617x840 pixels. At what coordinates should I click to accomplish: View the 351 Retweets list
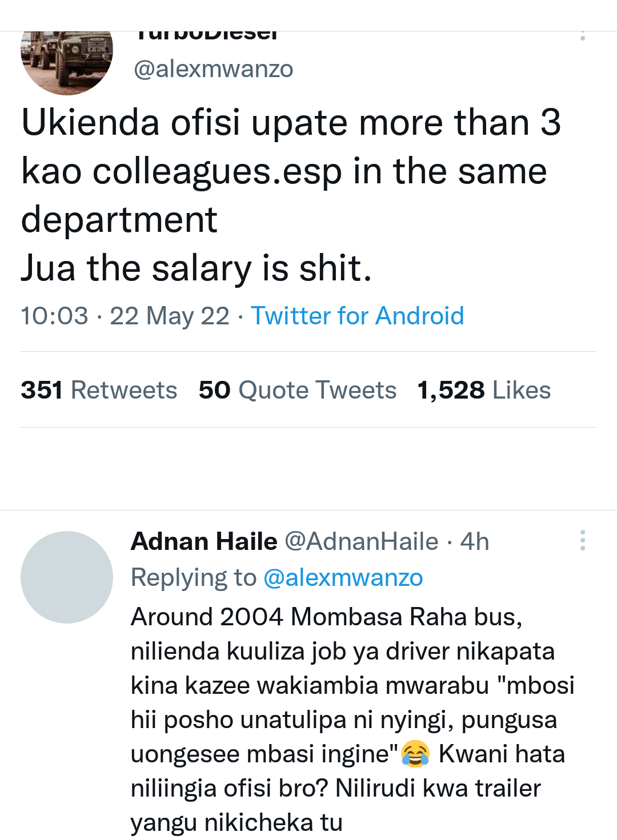point(99,390)
